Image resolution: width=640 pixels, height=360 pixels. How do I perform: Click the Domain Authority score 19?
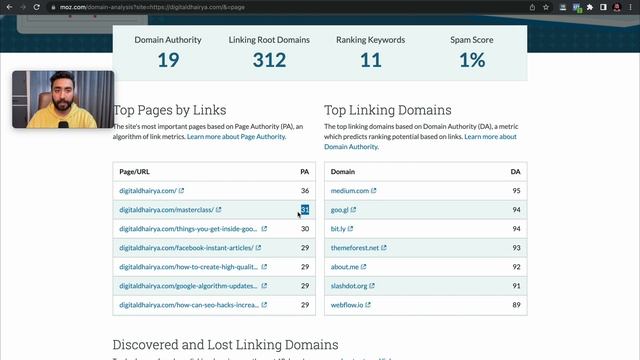pos(168,60)
